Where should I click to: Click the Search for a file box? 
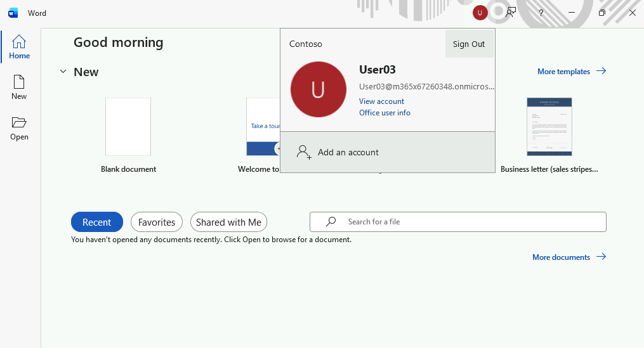click(458, 222)
